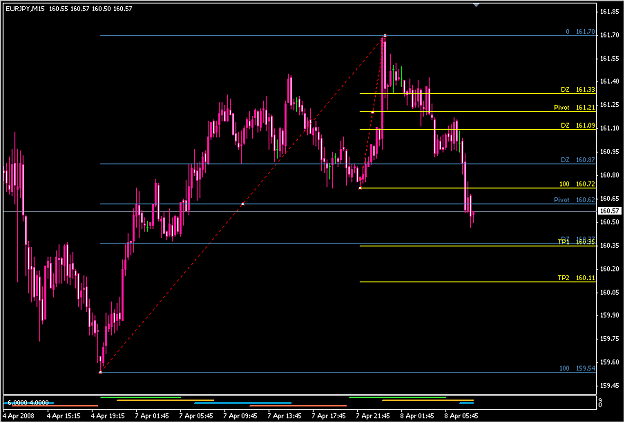The height and width of the screenshot is (423, 625).
Task: Click 160.50 on the price axis
Action: click(609, 222)
